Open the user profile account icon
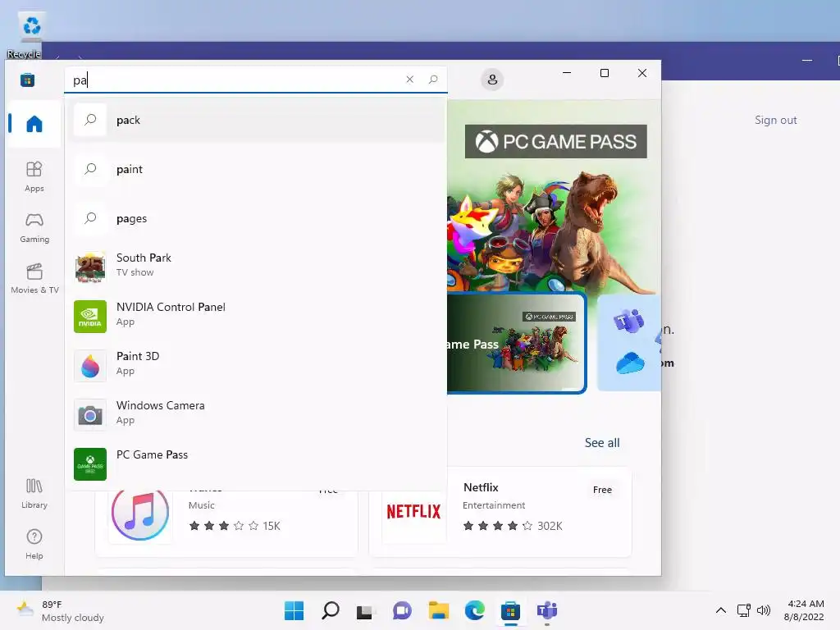 click(492, 80)
